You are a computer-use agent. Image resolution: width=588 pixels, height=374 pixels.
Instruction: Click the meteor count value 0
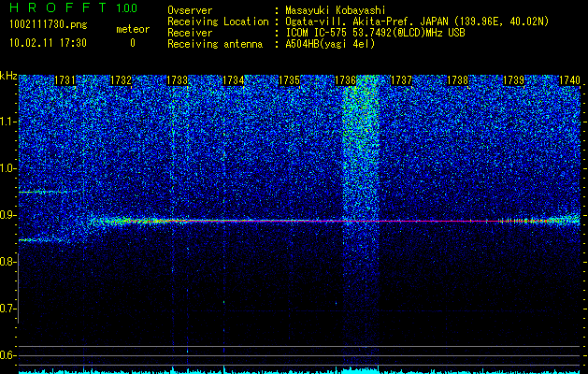pyautogui.click(x=133, y=43)
